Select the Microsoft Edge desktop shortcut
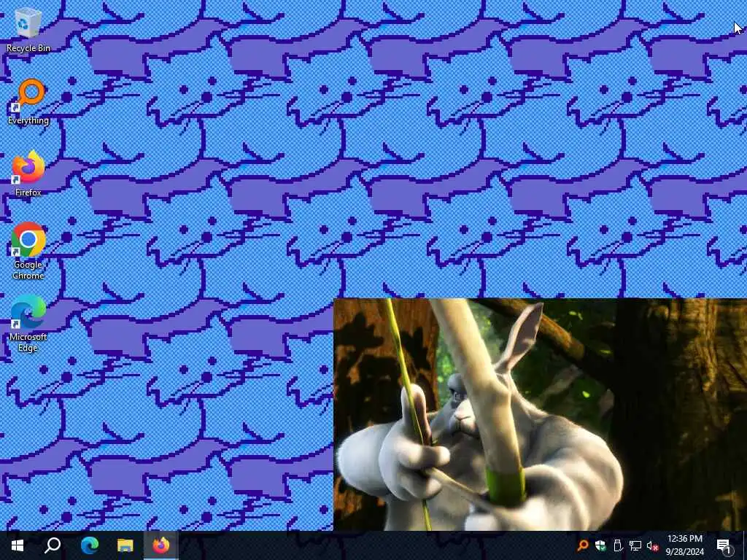Viewport: 747px width, 560px height. point(28,323)
